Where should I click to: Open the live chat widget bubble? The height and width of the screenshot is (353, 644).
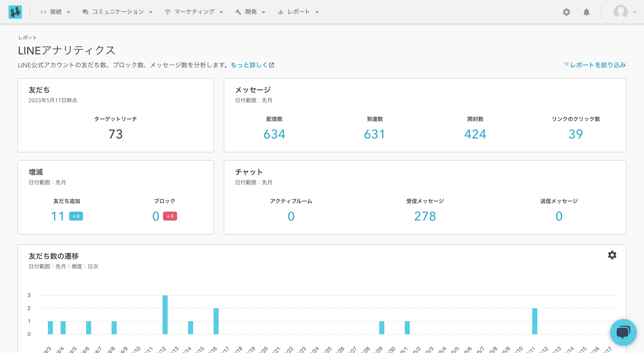click(623, 332)
